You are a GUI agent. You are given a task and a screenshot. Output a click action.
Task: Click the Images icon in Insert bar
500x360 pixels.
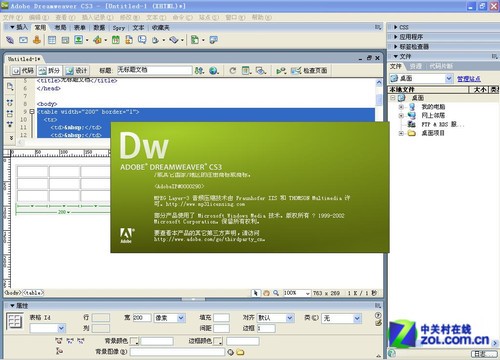[x=79, y=40]
